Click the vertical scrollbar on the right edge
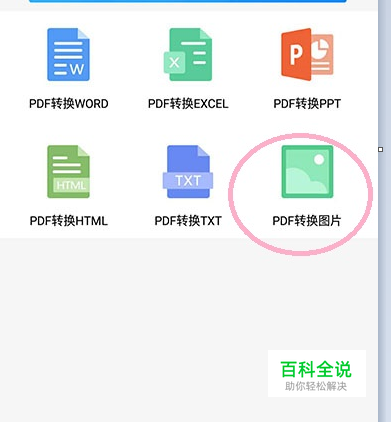This screenshot has width=391, height=422. pyautogui.click(x=384, y=211)
